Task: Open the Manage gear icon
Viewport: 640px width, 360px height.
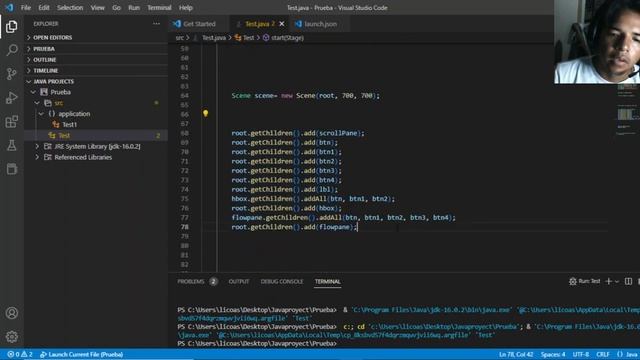Action: tap(11, 337)
